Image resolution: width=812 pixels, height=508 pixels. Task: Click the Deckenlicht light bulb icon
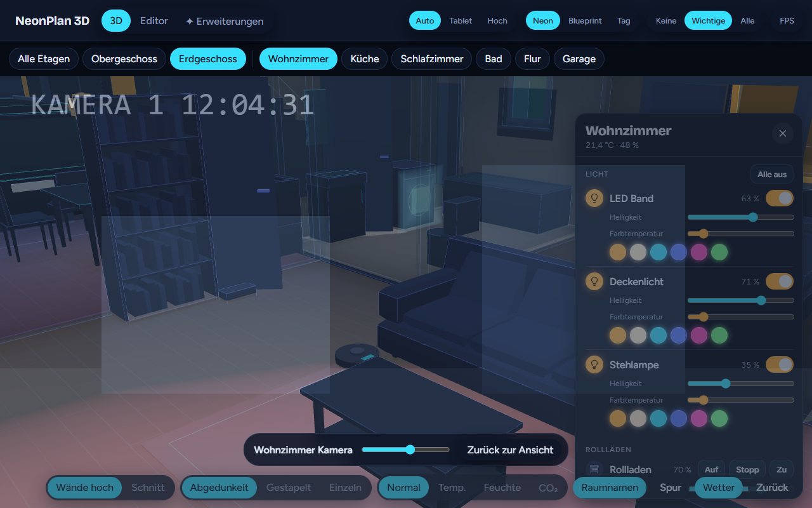pos(594,281)
